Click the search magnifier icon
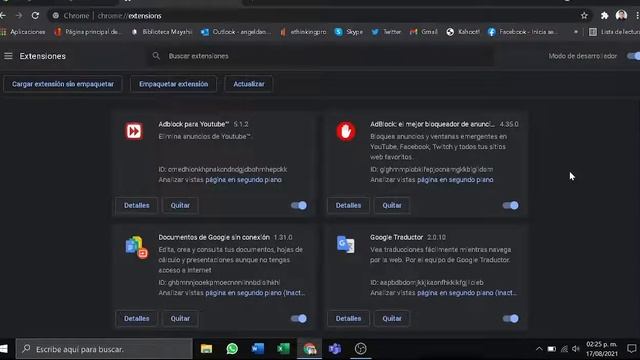 click(156, 56)
